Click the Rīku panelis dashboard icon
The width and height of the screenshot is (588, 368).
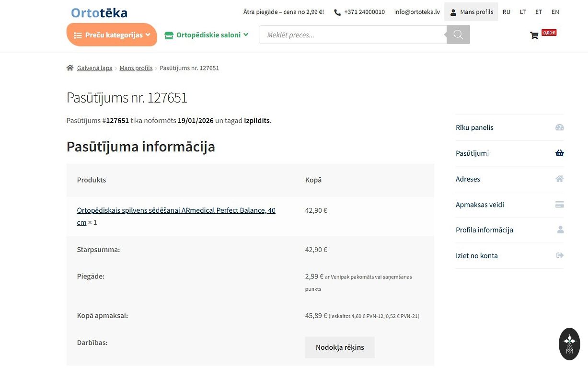[559, 127]
